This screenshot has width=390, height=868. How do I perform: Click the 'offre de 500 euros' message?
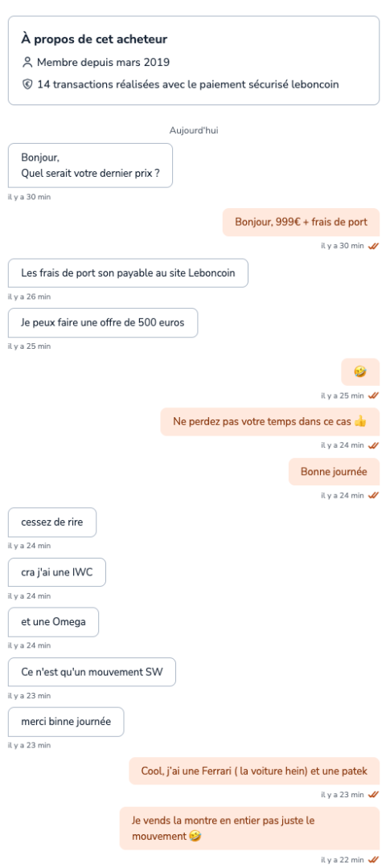click(102, 323)
